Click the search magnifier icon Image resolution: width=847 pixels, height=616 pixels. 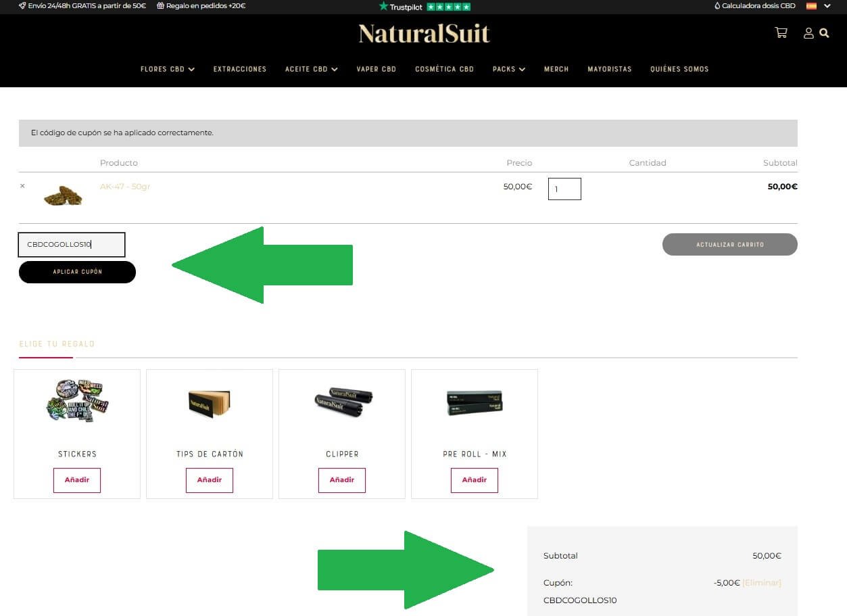click(x=824, y=32)
